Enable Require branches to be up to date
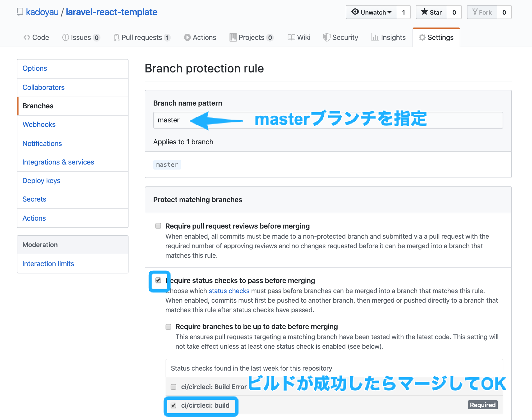This screenshot has width=532, height=420. tap(168, 327)
